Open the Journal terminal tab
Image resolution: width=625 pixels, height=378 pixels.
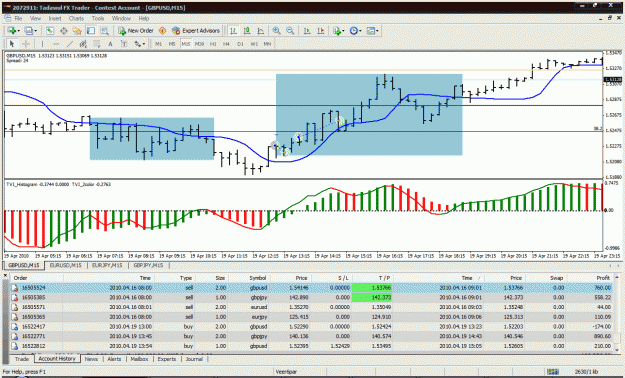(194, 359)
